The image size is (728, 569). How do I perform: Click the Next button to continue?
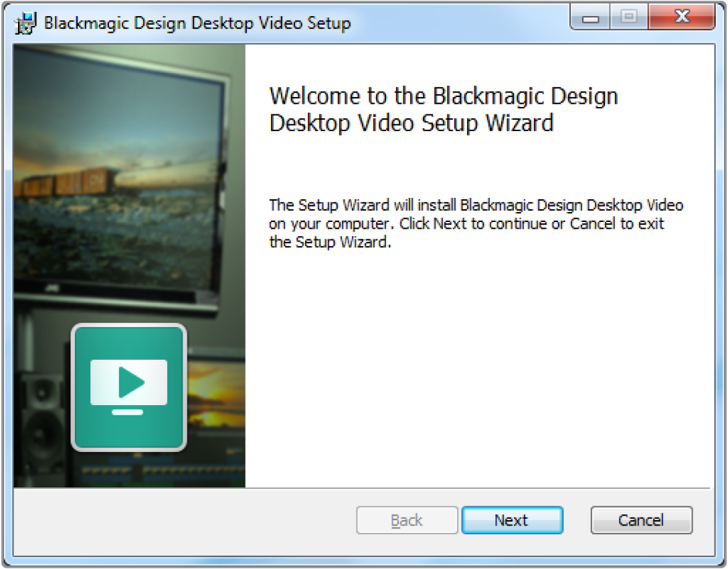point(512,520)
